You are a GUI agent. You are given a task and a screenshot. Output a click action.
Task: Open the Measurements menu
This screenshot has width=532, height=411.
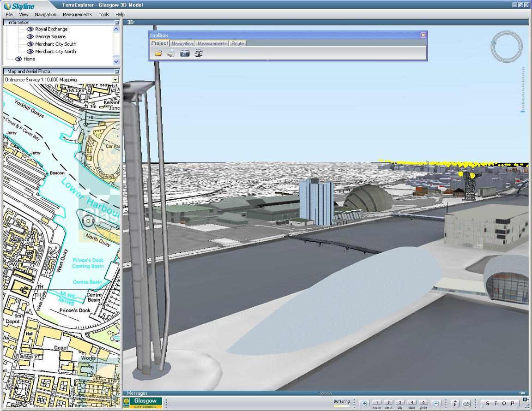click(x=77, y=14)
